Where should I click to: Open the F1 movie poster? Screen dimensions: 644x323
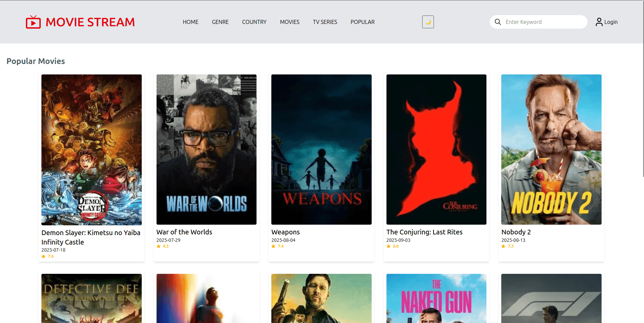click(551, 298)
